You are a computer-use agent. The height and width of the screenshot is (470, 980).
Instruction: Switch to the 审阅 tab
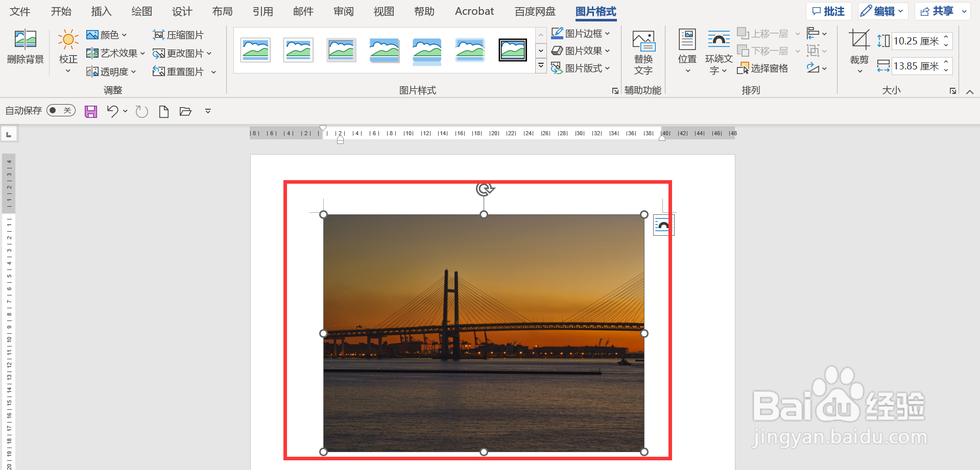(x=343, y=11)
